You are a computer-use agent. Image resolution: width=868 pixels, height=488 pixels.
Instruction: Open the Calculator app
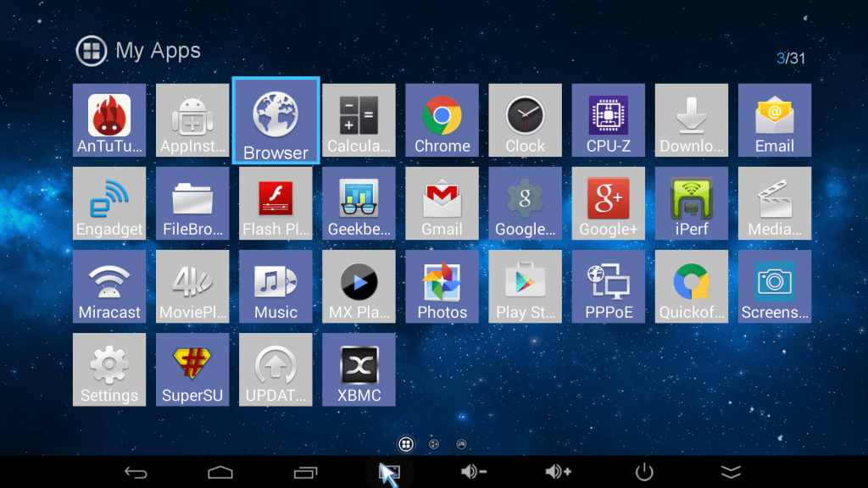359,120
